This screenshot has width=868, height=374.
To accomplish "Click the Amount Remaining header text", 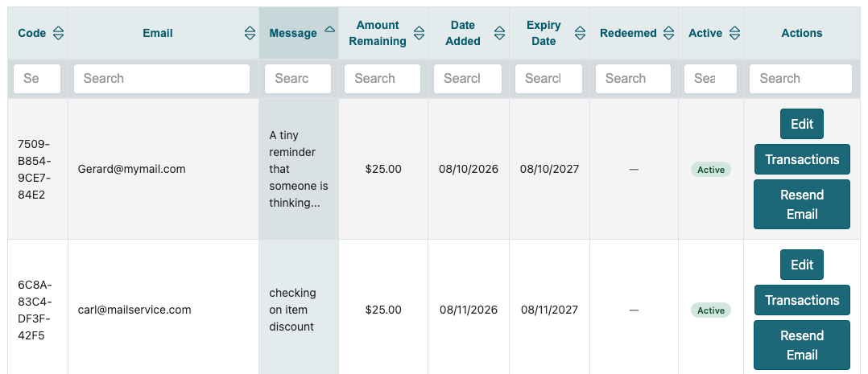I will tap(378, 33).
